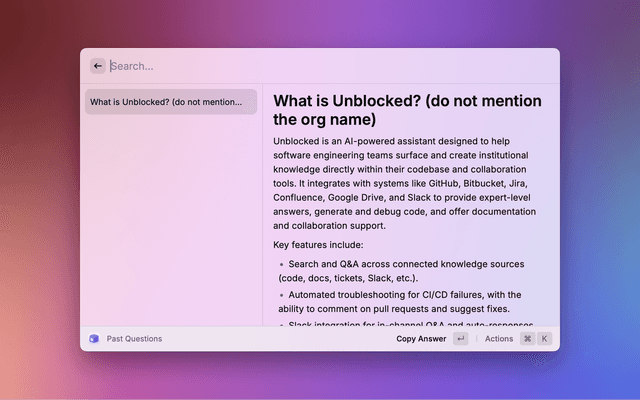Click the 'Search and Q&A' bullet point
The image size is (640, 400).
406,264
